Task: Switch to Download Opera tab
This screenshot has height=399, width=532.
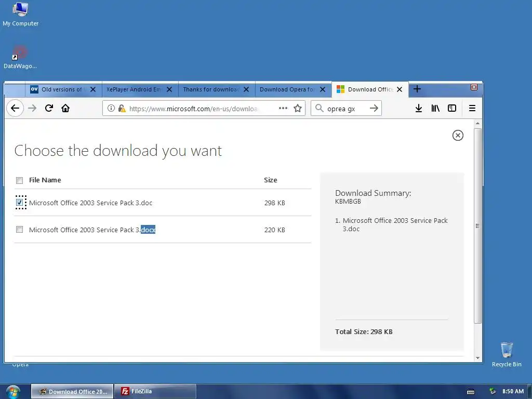Action: 293,89
